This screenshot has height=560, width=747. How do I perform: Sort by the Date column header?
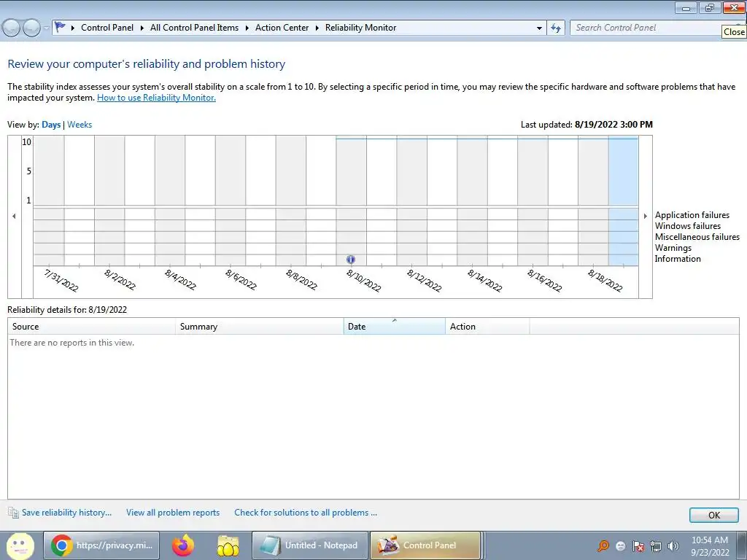[395, 327]
